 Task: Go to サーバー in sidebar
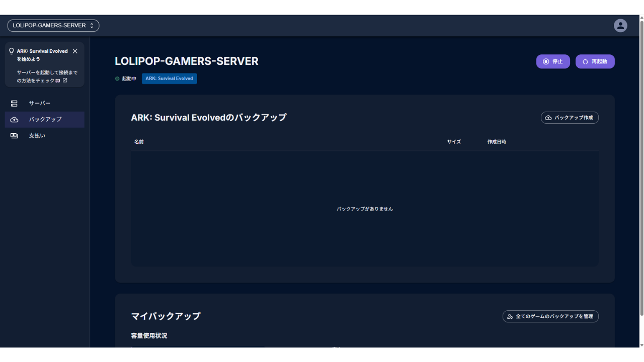(x=45, y=103)
